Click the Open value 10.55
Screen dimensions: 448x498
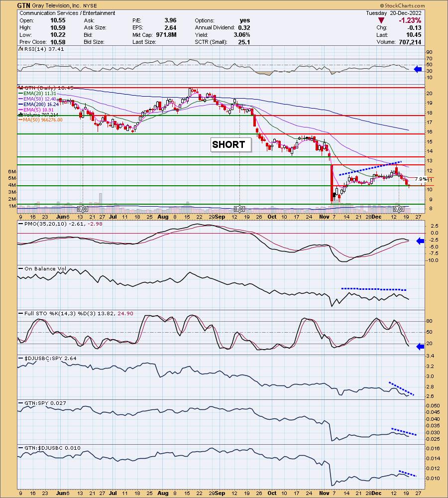pyautogui.click(x=58, y=20)
